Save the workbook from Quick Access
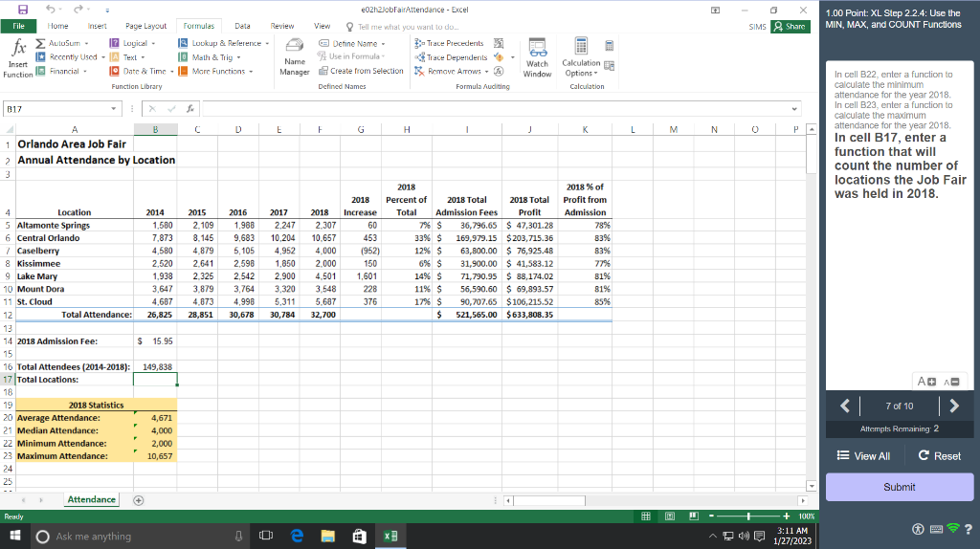Screen dimensions: 980x549 click(x=23, y=10)
